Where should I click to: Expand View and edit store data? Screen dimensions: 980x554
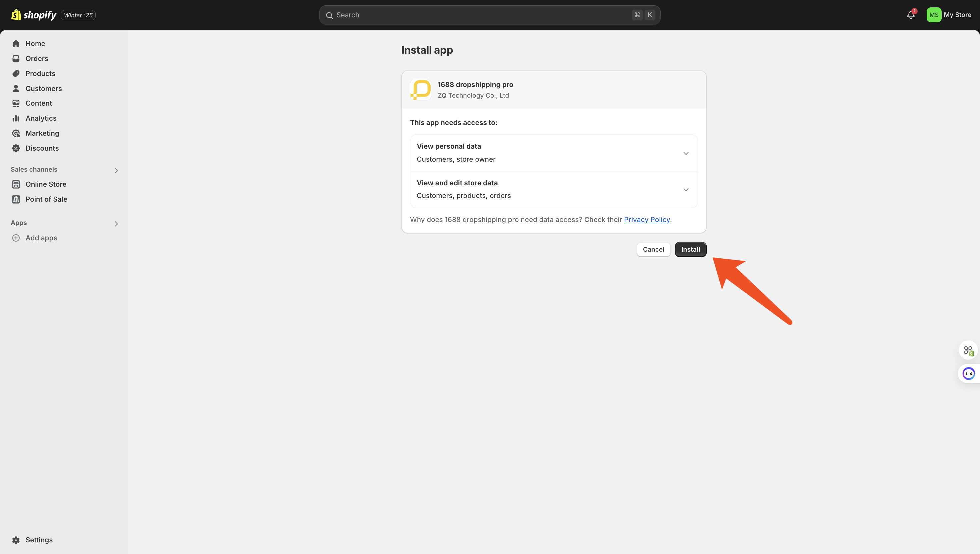click(686, 189)
